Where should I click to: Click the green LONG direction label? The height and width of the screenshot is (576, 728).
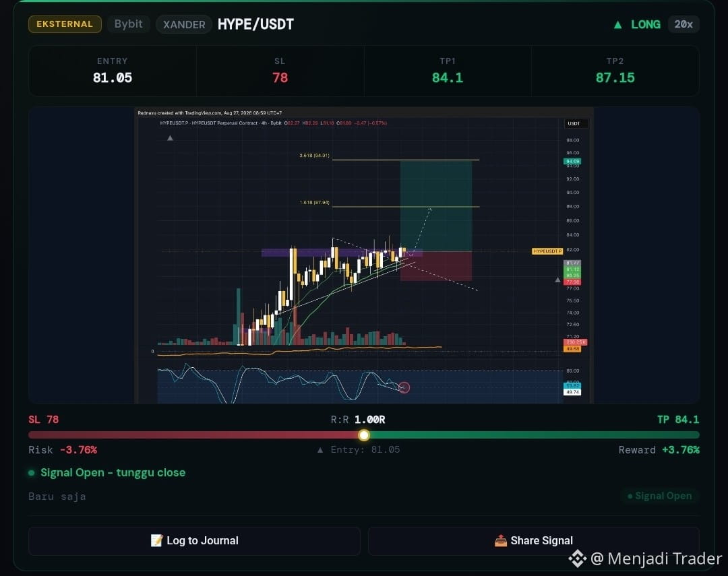[645, 25]
